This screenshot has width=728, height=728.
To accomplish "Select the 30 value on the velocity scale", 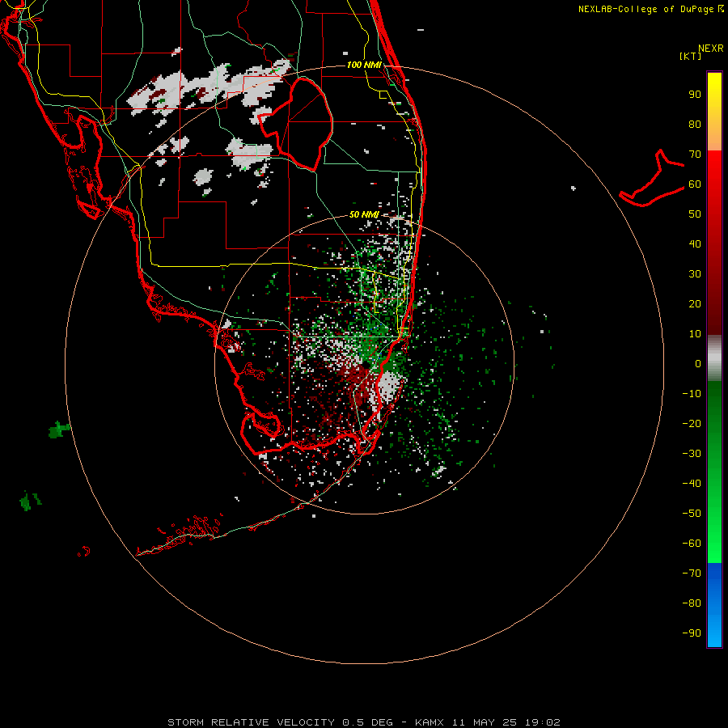I will (695, 274).
